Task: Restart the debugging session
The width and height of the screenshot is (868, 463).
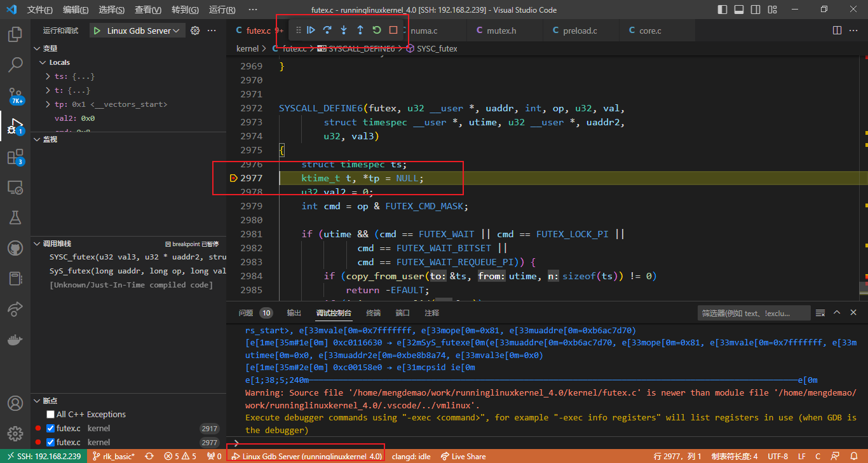Action: [x=377, y=30]
